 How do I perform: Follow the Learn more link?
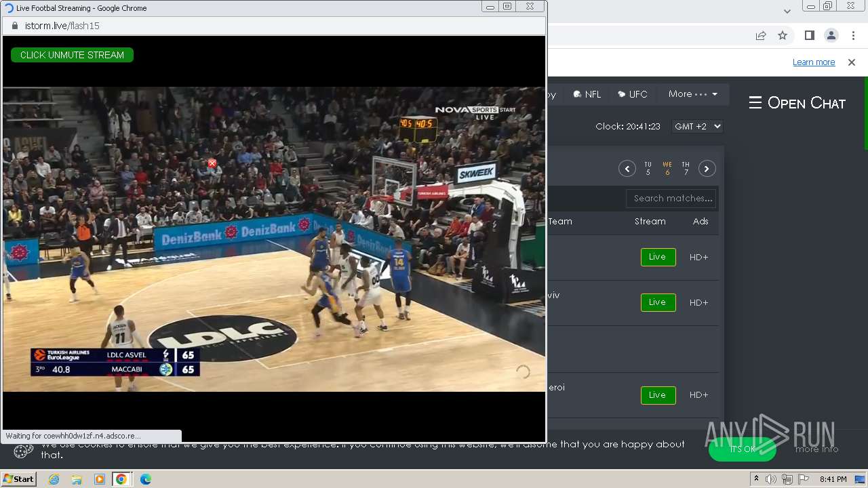814,62
